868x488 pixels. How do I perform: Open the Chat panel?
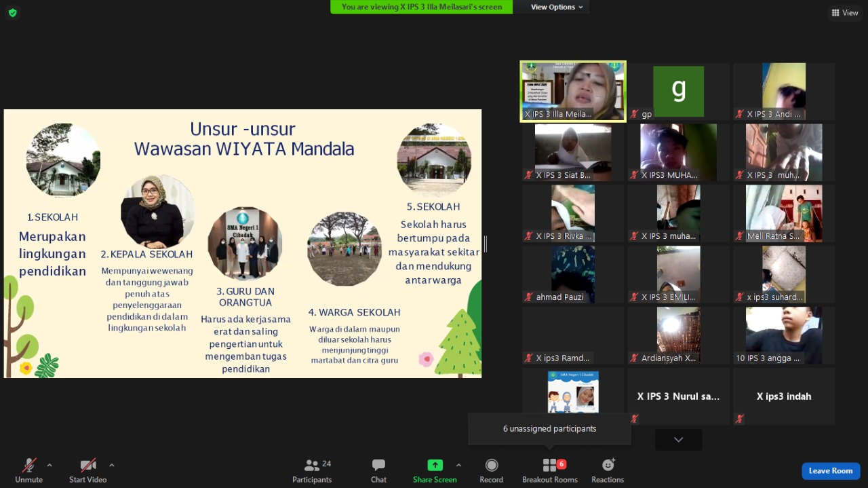point(378,470)
